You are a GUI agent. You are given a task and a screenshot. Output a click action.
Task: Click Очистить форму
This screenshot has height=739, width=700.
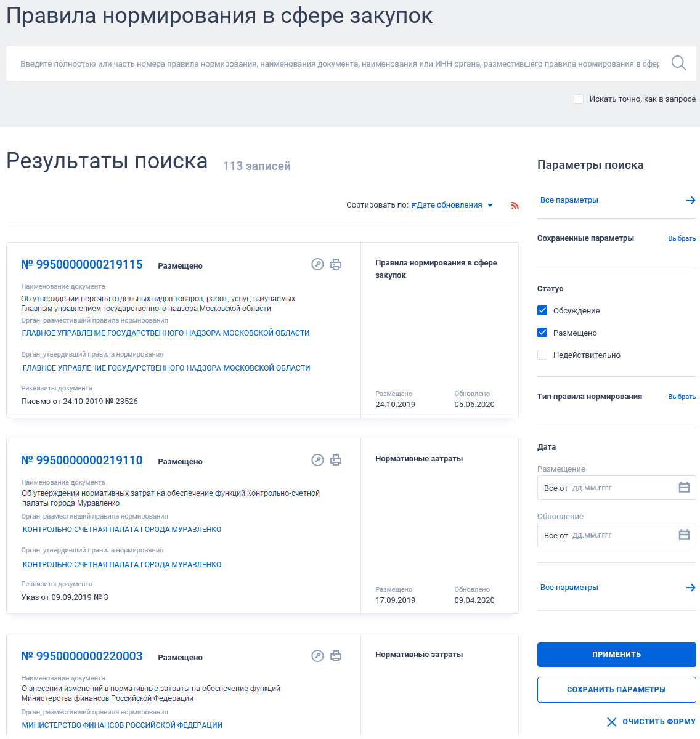[659, 722]
